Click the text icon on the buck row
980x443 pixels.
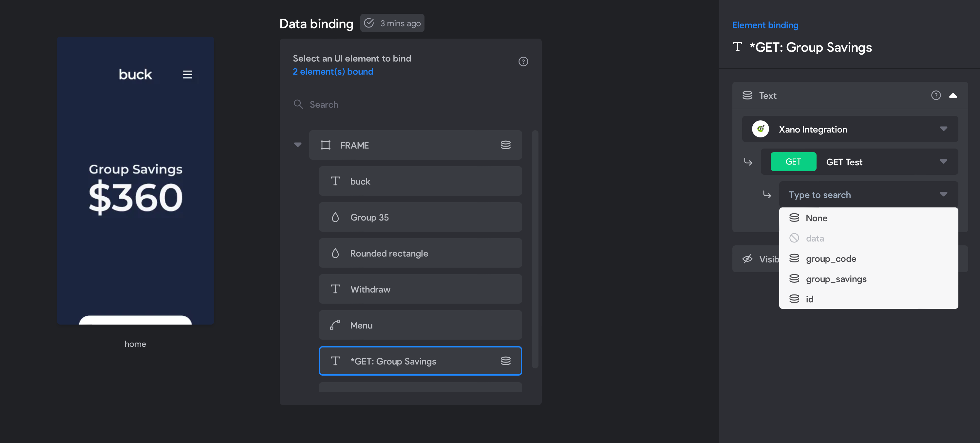(x=335, y=181)
